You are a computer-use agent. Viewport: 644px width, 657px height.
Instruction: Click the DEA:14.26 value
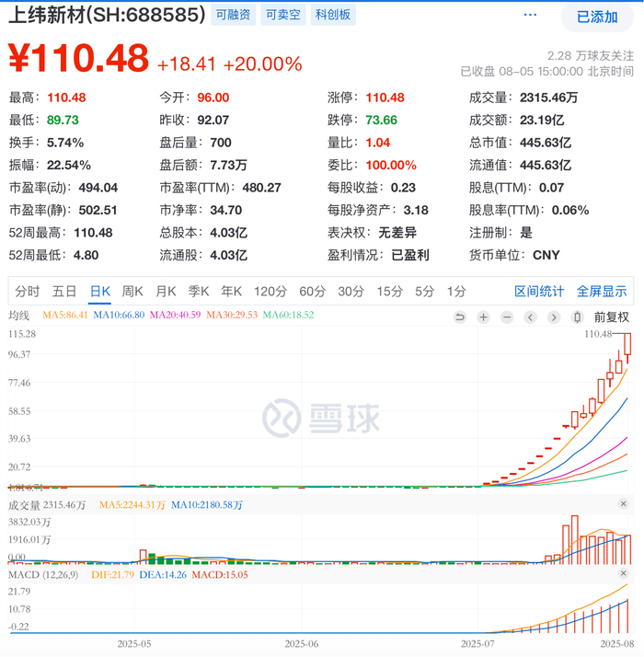pos(163,574)
